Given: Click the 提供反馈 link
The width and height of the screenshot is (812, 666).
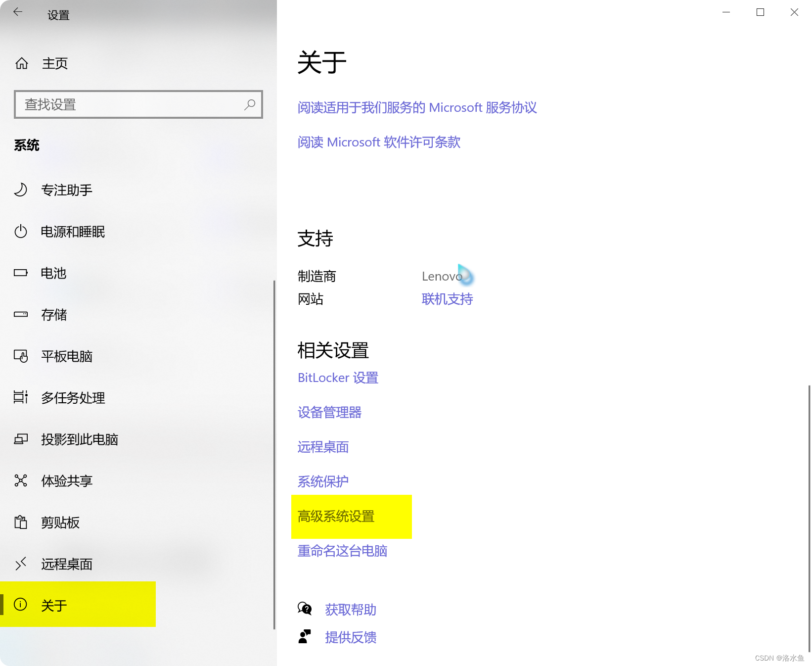Looking at the screenshot, I should pos(351,637).
